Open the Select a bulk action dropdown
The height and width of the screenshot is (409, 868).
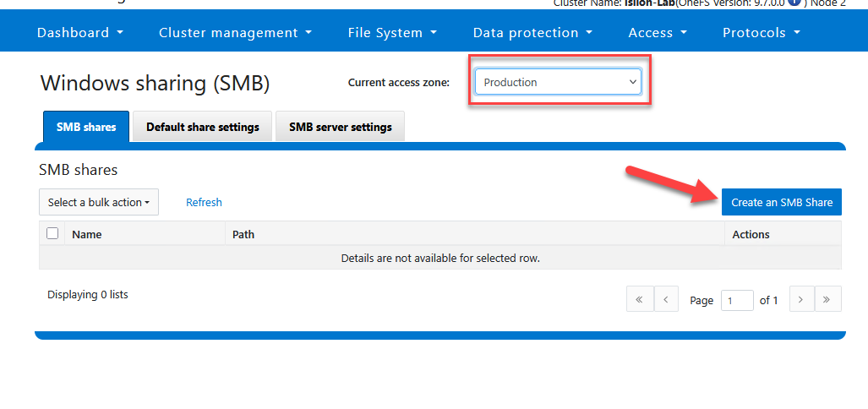coord(99,202)
